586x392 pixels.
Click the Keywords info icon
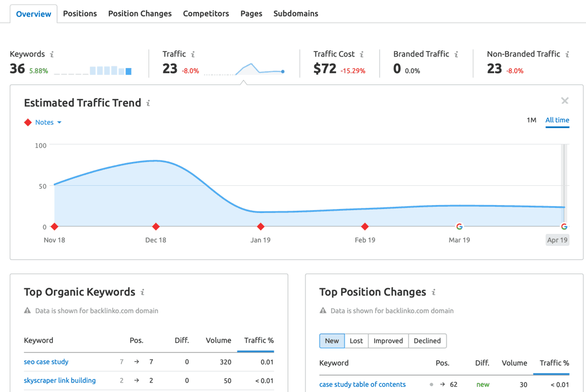pyautogui.click(x=52, y=54)
